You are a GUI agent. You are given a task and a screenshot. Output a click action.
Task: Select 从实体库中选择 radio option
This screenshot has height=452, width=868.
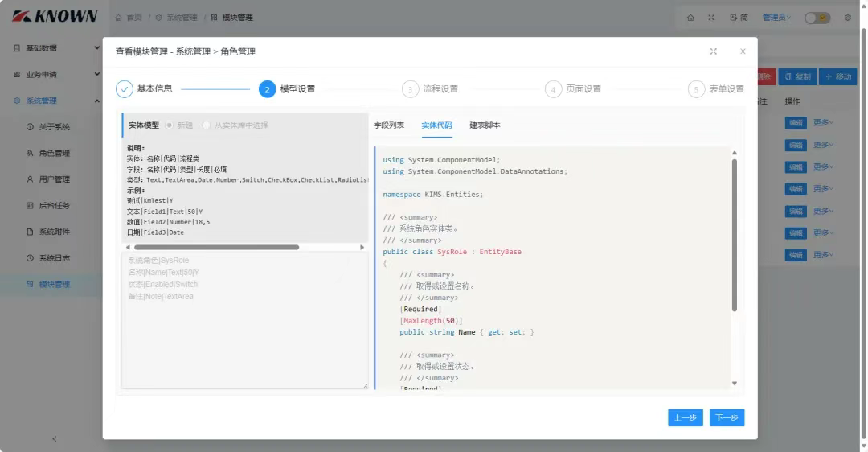(x=206, y=125)
